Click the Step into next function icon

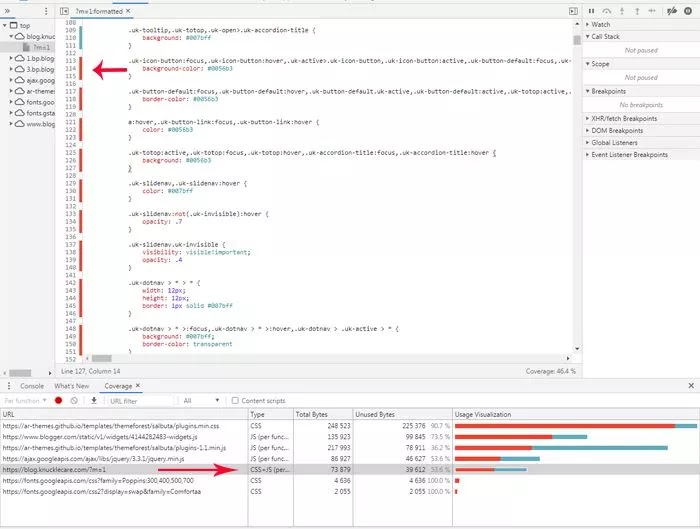pos(622,11)
